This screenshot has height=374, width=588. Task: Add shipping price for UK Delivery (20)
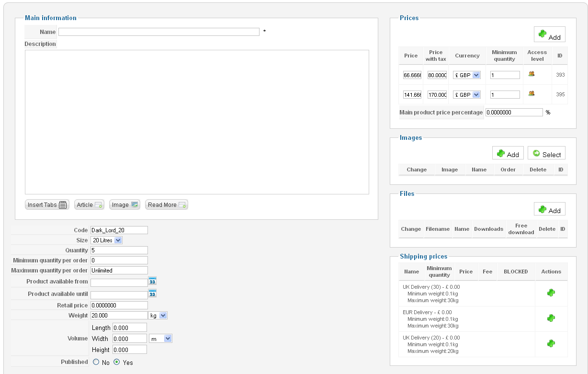pyautogui.click(x=551, y=343)
